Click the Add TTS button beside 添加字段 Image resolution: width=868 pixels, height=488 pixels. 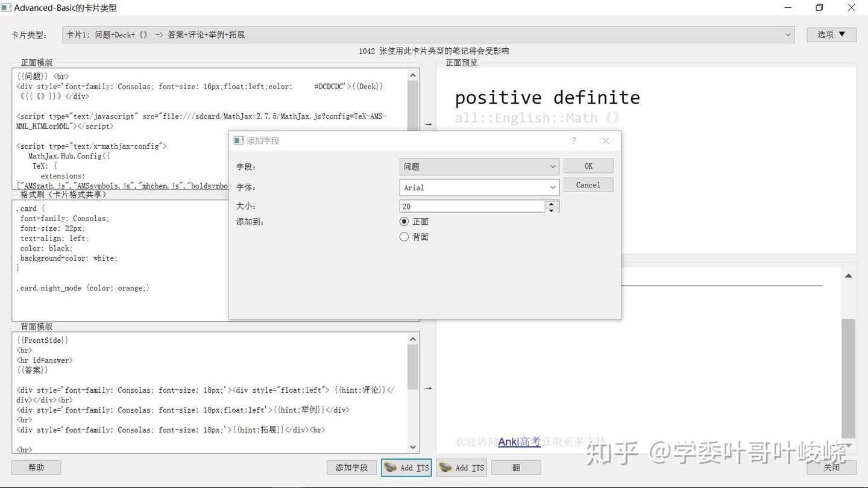[406, 468]
